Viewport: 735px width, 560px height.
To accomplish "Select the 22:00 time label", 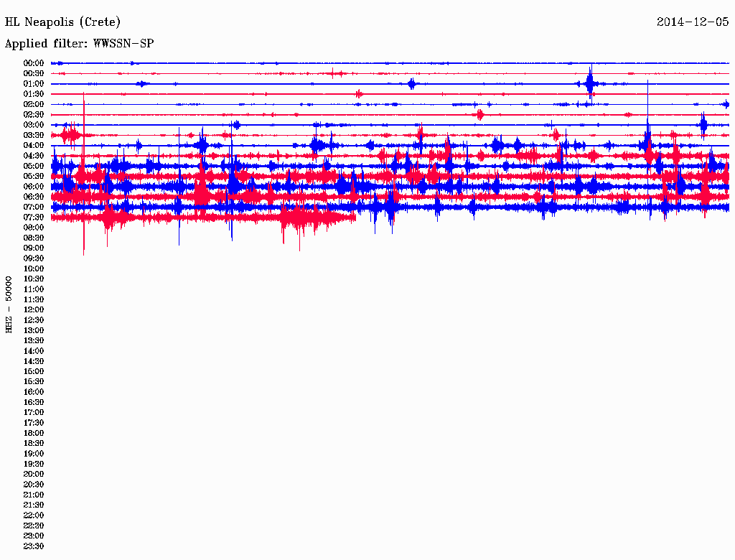I will 34,515.
